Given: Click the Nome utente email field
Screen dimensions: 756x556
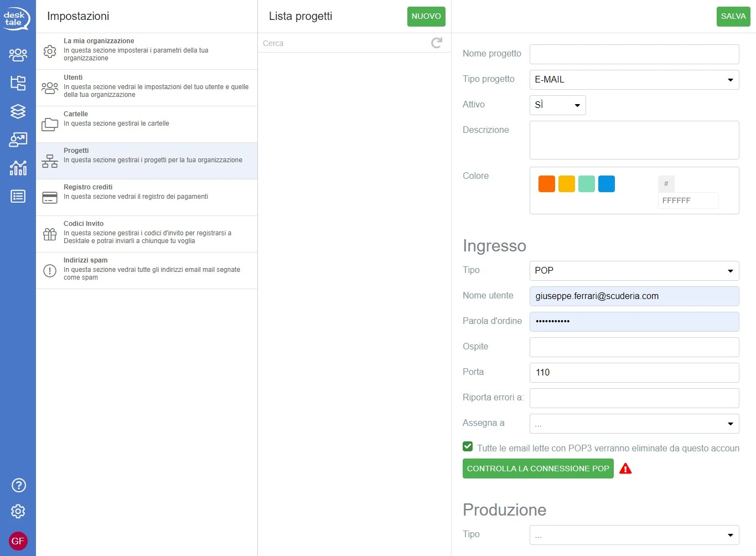Looking at the screenshot, I should 634,296.
